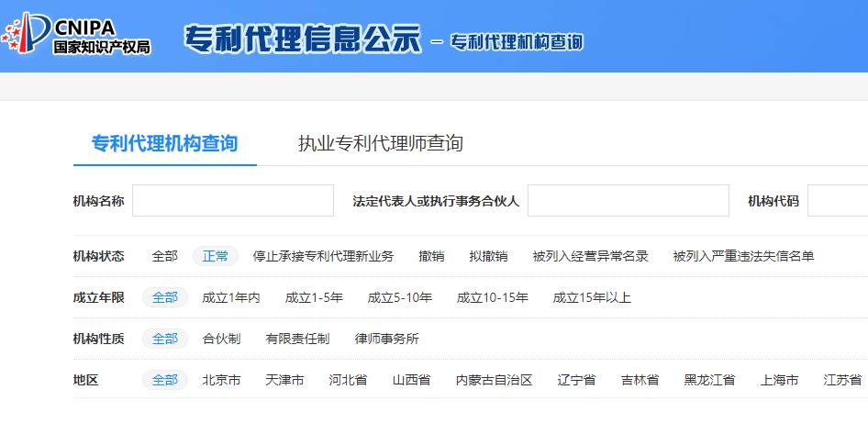Filter by 被列入严重违法失信名单 status
This screenshot has height=423, width=868.
pos(743,256)
